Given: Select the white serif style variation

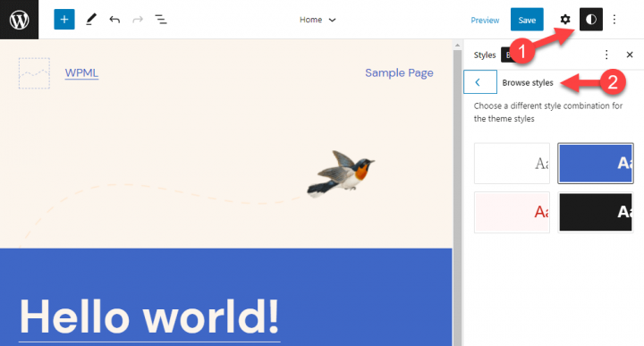Looking at the screenshot, I should click(512, 163).
